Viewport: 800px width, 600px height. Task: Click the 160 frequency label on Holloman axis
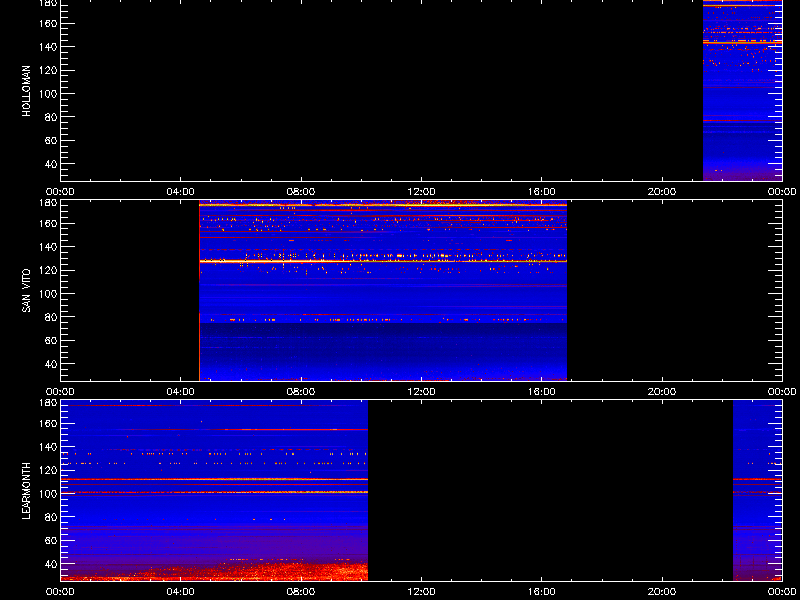point(49,23)
